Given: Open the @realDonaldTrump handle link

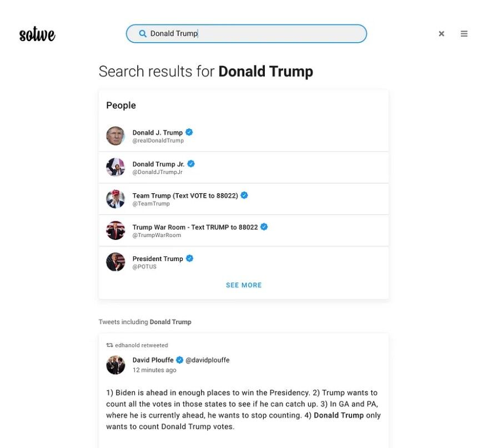Looking at the screenshot, I should (158, 141).
